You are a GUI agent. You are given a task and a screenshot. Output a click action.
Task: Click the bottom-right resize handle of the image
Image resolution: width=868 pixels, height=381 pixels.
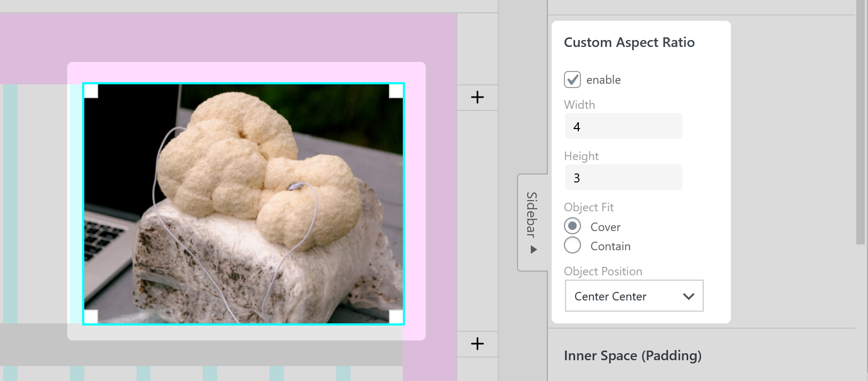[x=396, y=316]
